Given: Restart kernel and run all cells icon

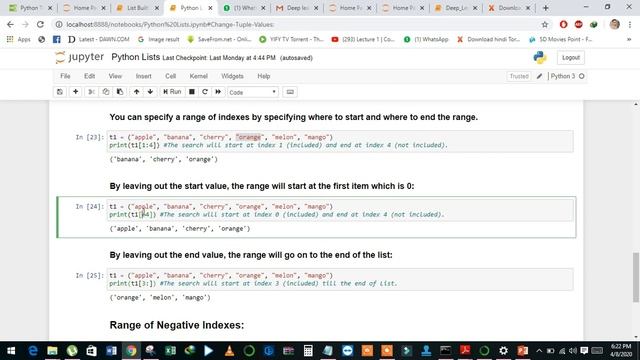Looking at the screenshot, I should [218, 92].
